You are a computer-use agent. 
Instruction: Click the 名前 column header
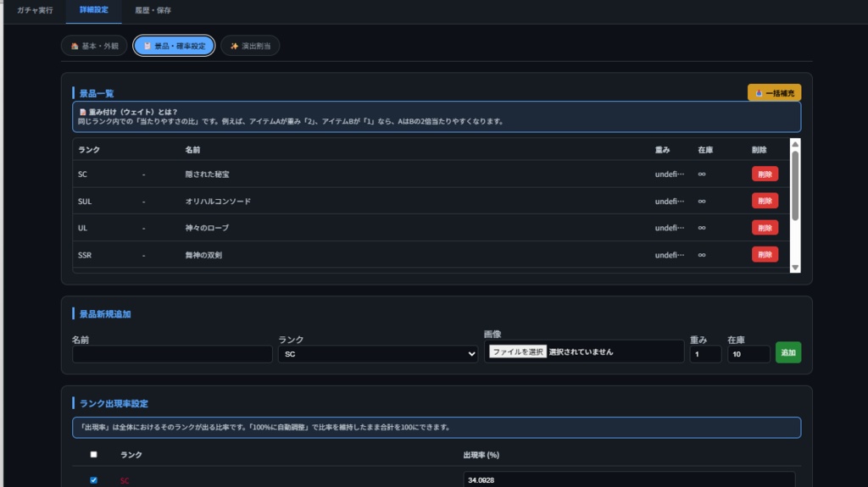point(192,150)
